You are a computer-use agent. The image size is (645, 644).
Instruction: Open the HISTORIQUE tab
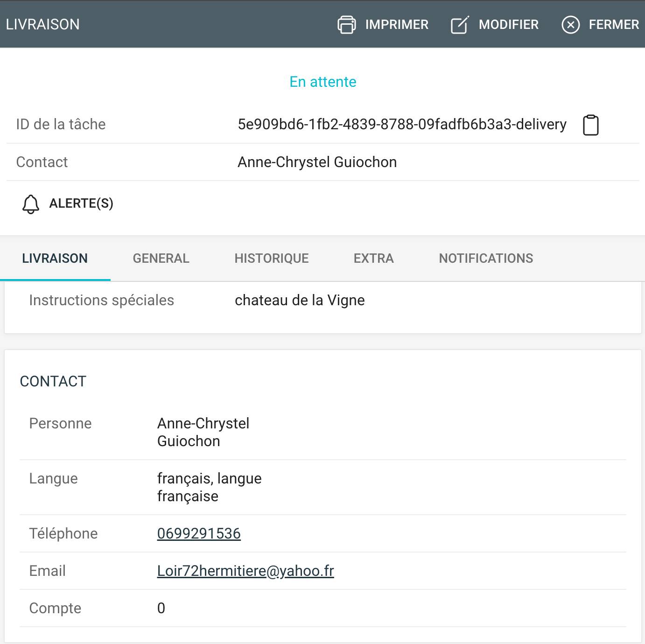coord(271,259)
